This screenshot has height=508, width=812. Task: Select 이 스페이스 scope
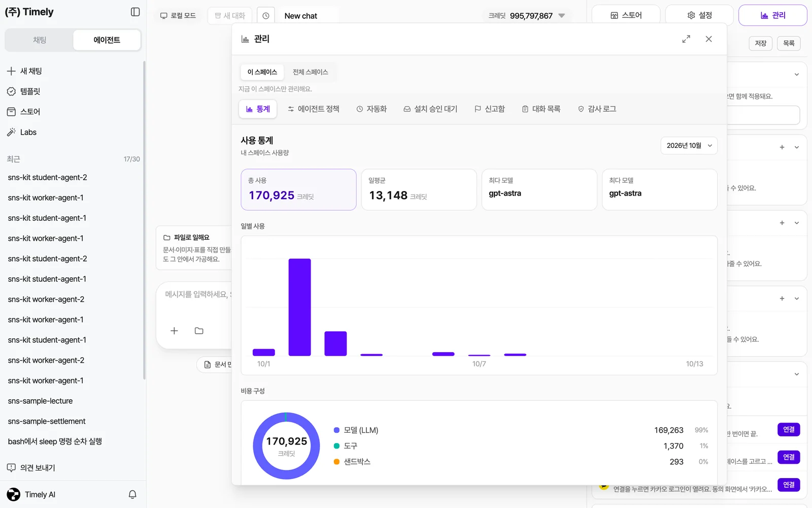click(x=262, y=72)
